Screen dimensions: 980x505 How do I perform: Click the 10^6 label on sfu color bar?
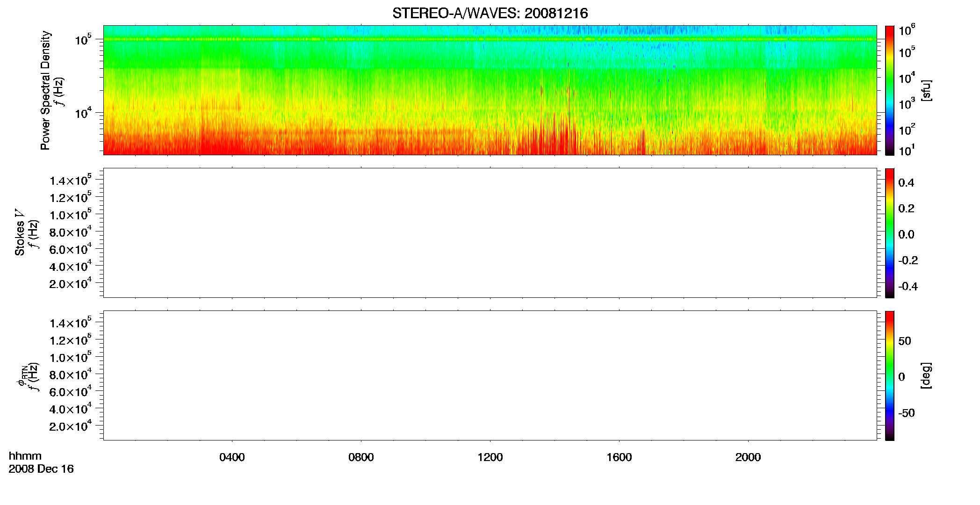[x=907, y=30]
